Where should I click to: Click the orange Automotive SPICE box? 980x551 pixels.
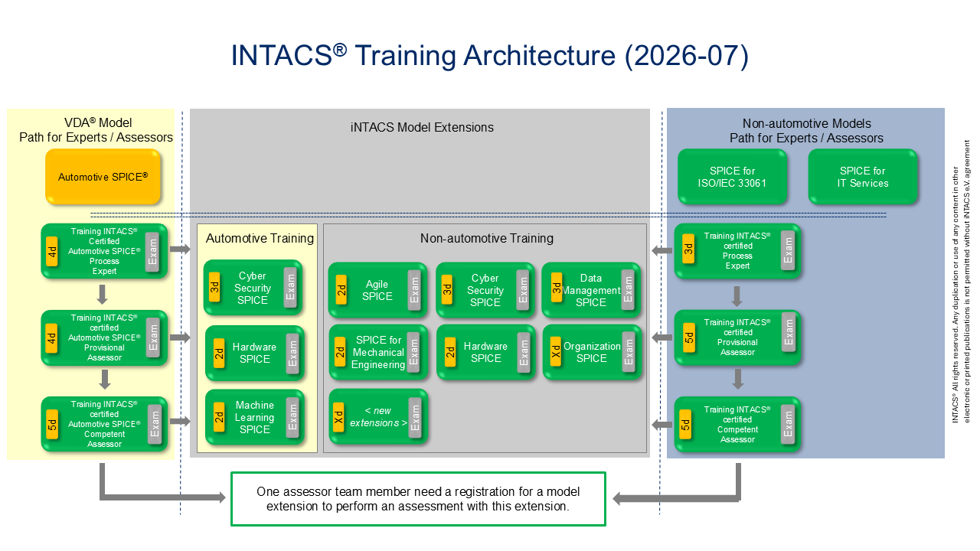(x=103, y=177)
